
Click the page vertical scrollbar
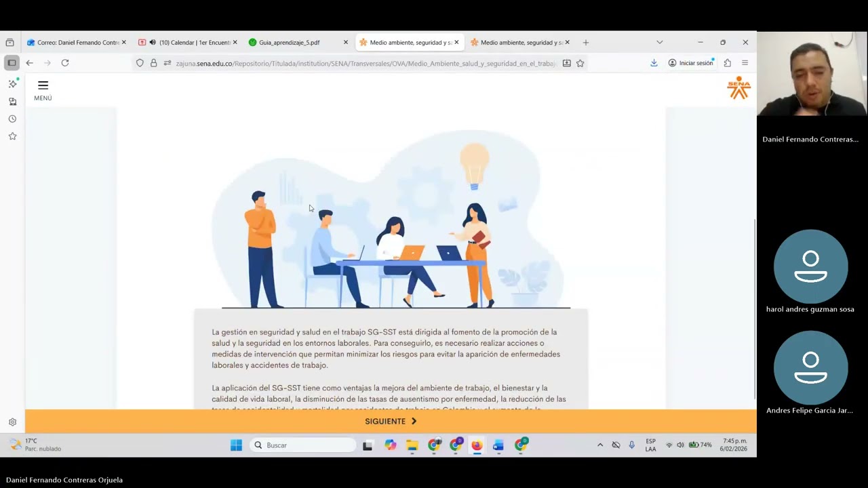754,308
